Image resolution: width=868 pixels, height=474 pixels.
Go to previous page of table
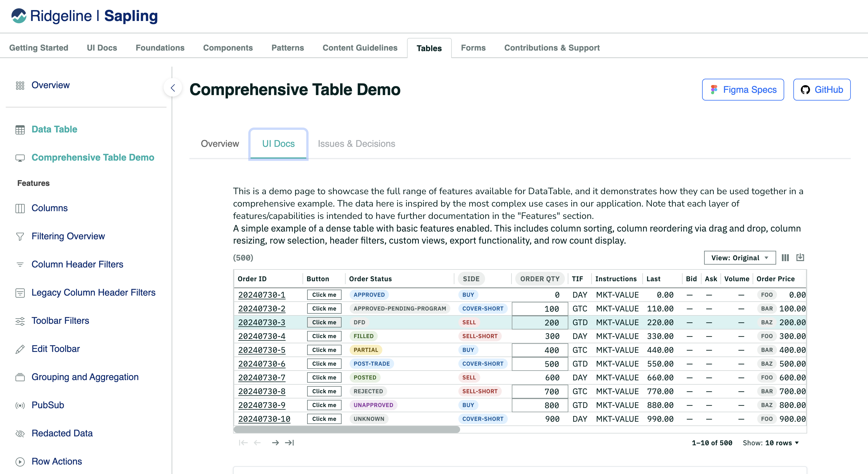pyautogui.click(x=257, y=443)
